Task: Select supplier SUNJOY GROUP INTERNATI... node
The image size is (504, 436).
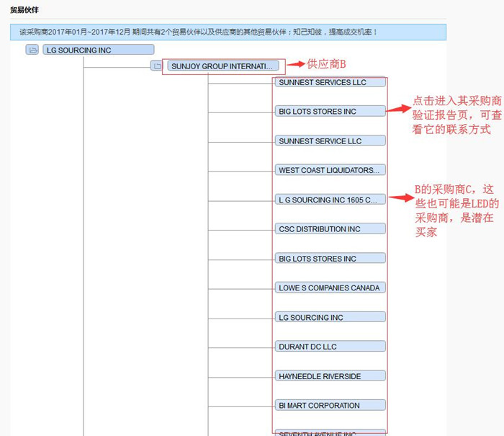Action: tap(223, 66)
